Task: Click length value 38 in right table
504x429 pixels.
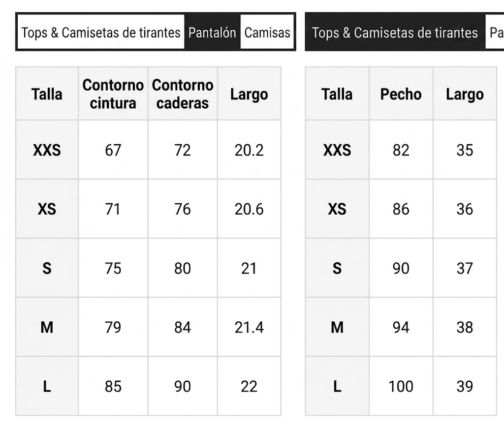Action: click(x=465, y=327)
